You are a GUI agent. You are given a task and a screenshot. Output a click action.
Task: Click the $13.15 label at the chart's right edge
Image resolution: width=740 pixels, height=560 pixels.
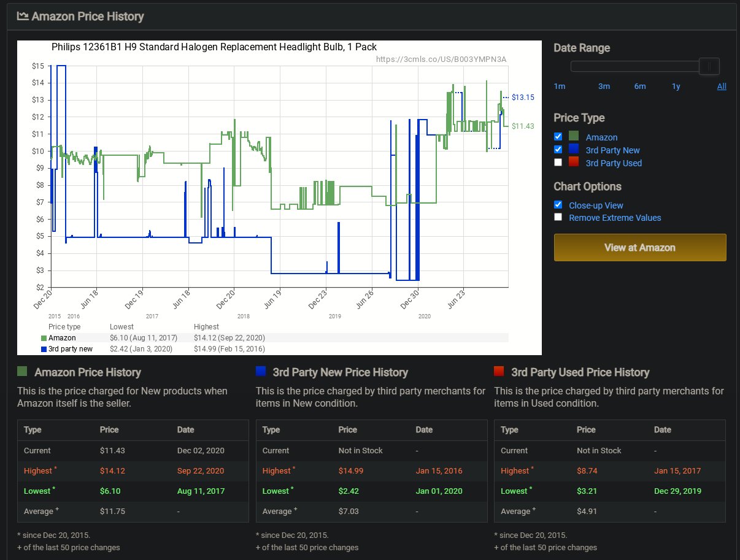(x=523, y=98)
